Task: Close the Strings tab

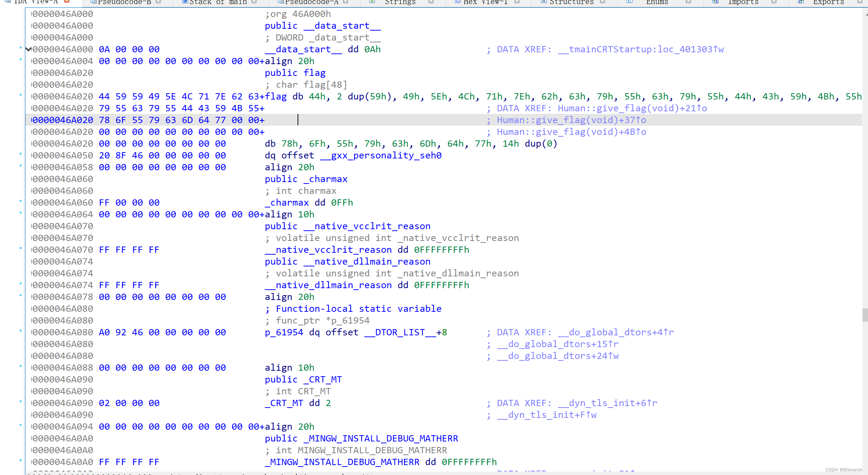Action: [x=431, y=2]
